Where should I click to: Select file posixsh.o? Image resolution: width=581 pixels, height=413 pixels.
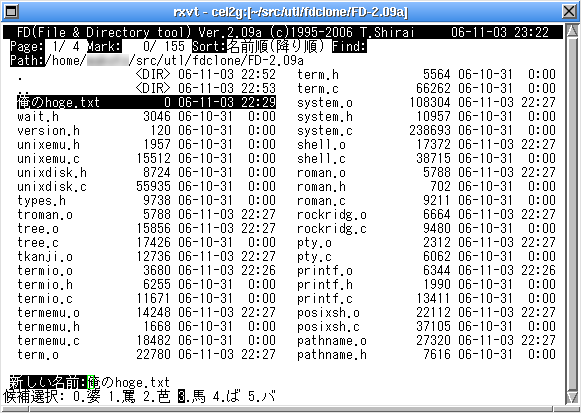tap(328, 313)
